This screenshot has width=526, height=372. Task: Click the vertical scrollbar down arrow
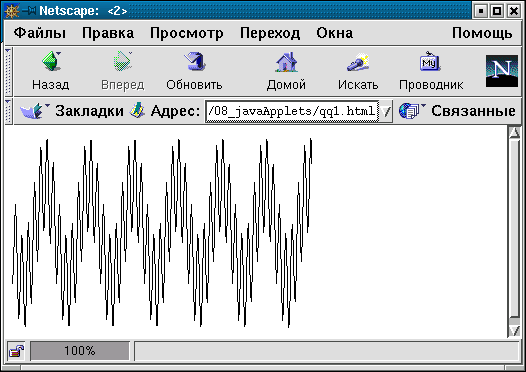click(515, 331)
